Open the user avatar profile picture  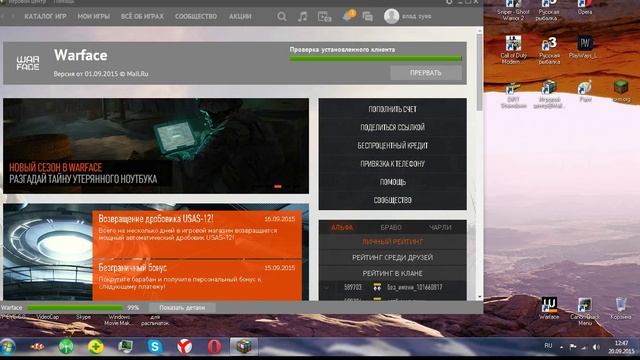(391, 16)
